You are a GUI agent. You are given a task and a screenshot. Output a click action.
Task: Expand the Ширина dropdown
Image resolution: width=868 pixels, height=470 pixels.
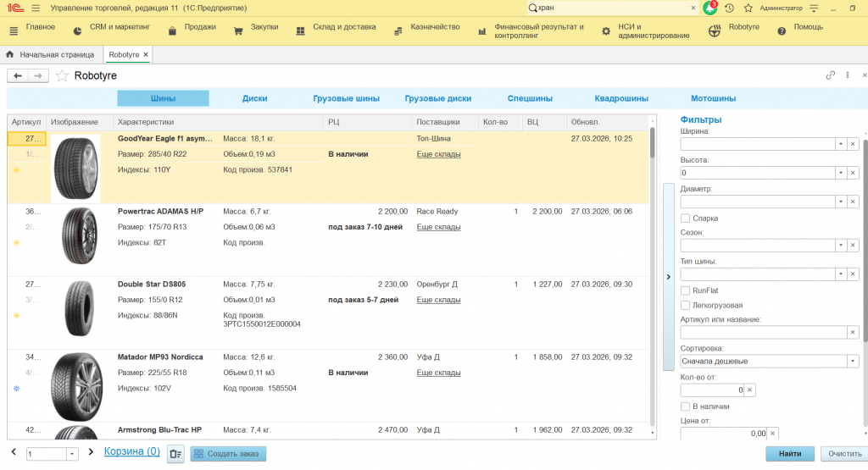coord(841,144)
